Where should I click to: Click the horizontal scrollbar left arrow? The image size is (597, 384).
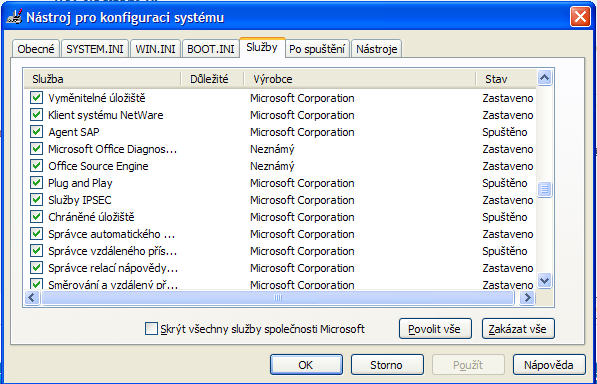coord(32,298)
